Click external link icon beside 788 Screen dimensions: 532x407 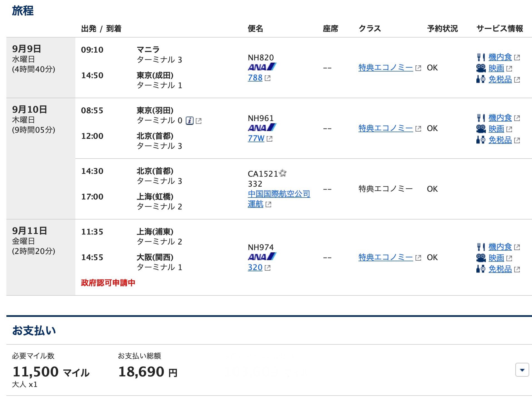(x=268, y=78)
